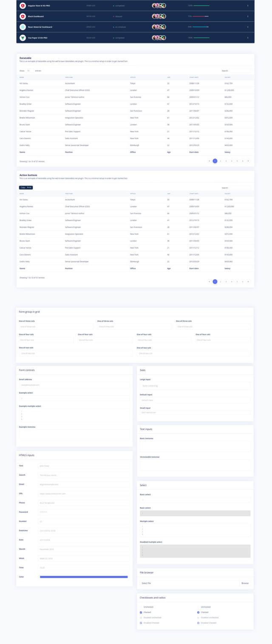
Task: Go to page 6 in Datatable card pagination
Action: pos(243,161)
